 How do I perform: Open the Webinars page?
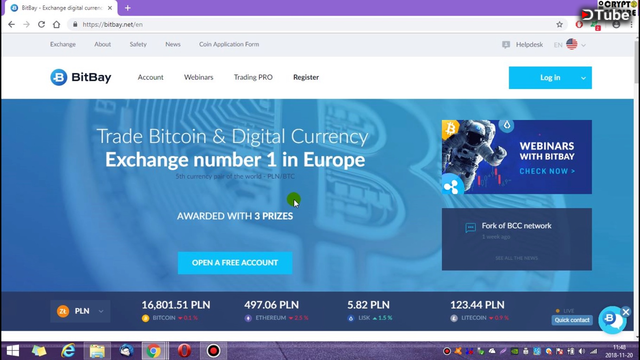pyautogui.click(x=198, y=77)
